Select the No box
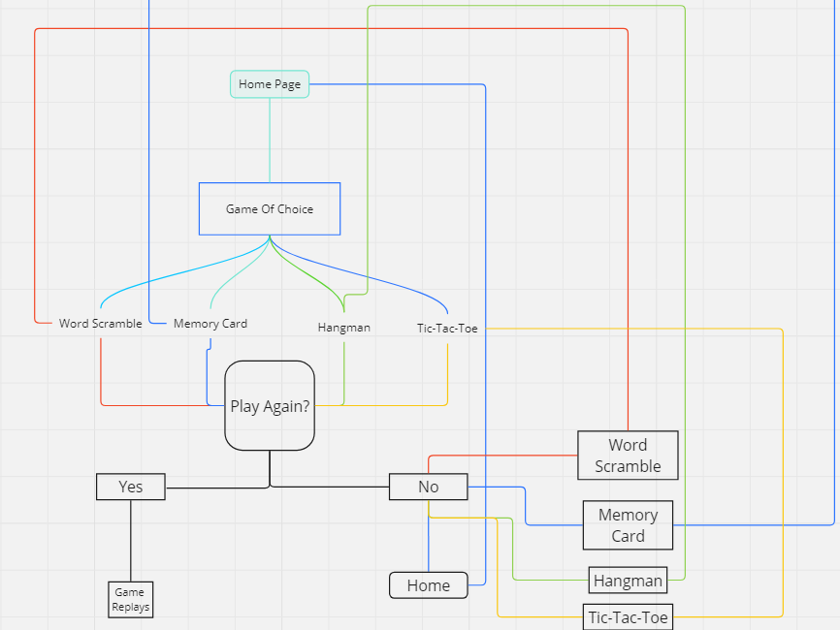 pos(428,487)
